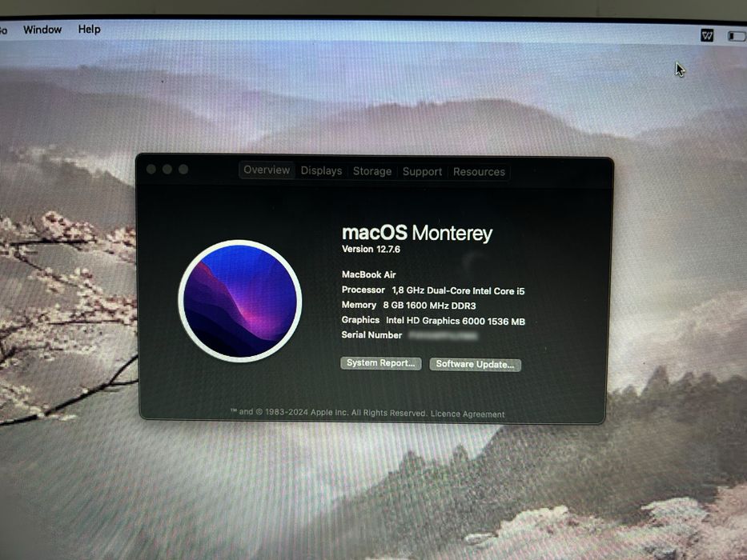
Task: Click the MacBook Air model text
Action: [x=369, y=274]
